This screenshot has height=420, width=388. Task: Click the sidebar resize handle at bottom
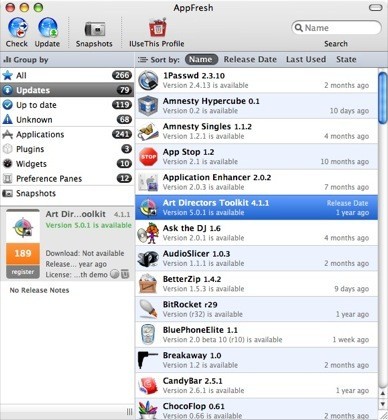(130, 412)
